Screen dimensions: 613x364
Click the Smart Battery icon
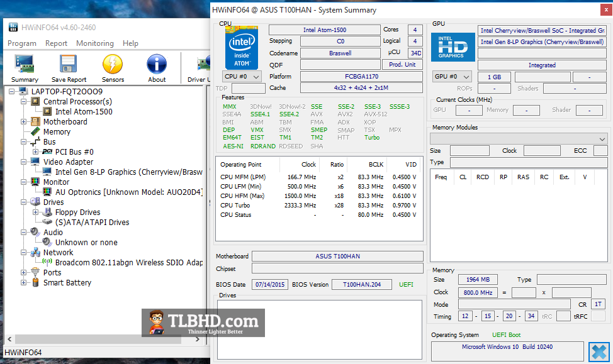click(x=36, y=282)
